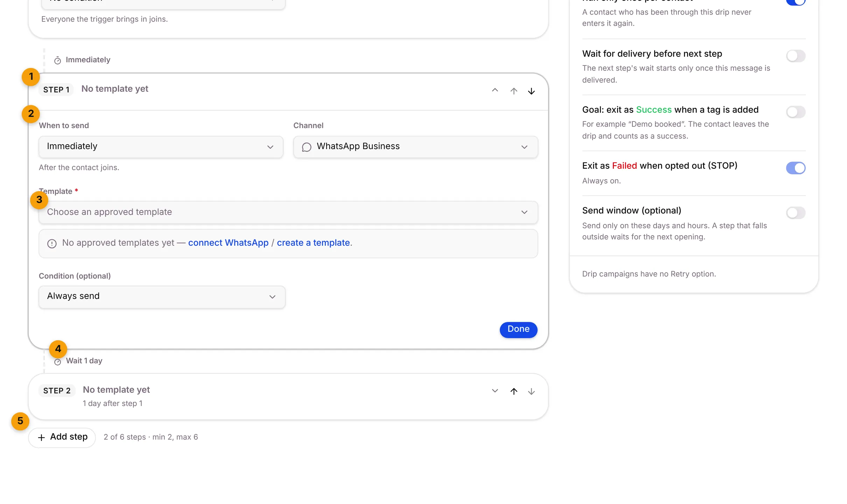
Task: Click the connect WhatsApp link
Action: point(228,243)
